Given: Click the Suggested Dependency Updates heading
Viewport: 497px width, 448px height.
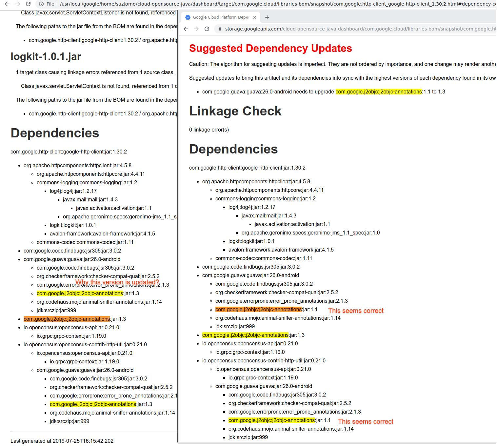Looking at the screenshot, I should click(270, 48).
